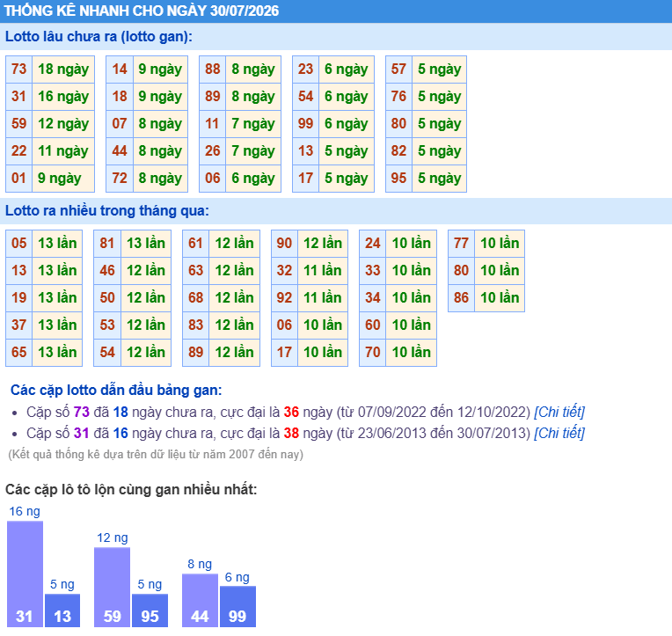This screenshot has height=636, width=672.
Task: Click the blue bar labeled 13
Action: (x=62, y=610)
